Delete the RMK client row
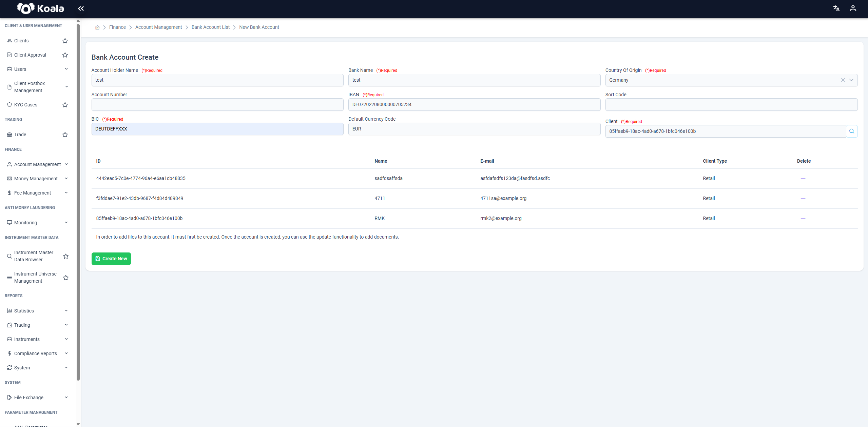The height and width of the screenshot is (427, 868). [x=803, y=218]
